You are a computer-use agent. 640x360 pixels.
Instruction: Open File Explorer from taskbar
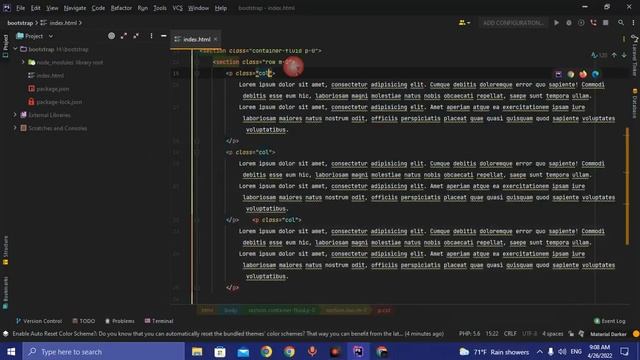197,351
